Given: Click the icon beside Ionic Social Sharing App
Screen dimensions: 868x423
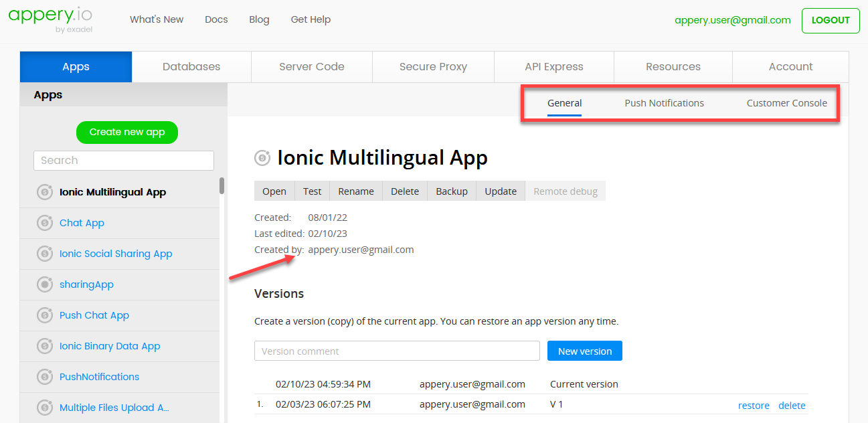Looking at the screenshot, I should tap(45, 254).
